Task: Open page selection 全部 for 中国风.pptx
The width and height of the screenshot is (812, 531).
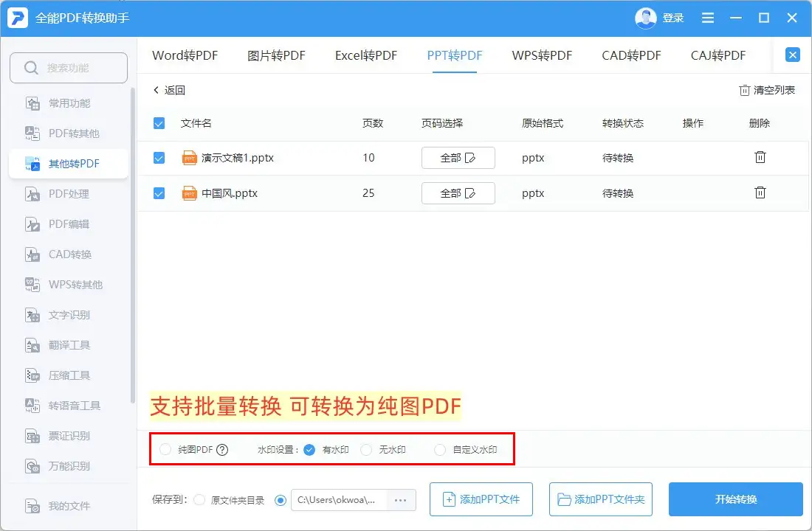Action: pos(458,193)
